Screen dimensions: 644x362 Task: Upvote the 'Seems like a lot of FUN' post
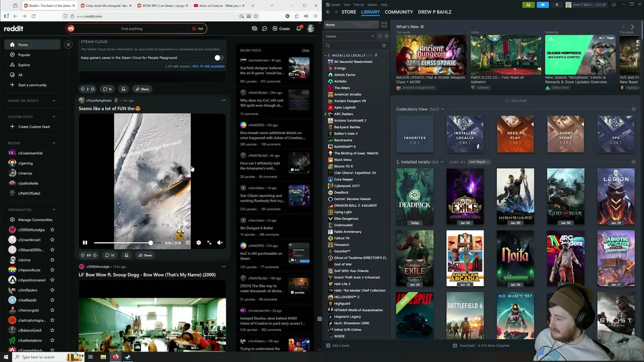click(x=83, y=255)
